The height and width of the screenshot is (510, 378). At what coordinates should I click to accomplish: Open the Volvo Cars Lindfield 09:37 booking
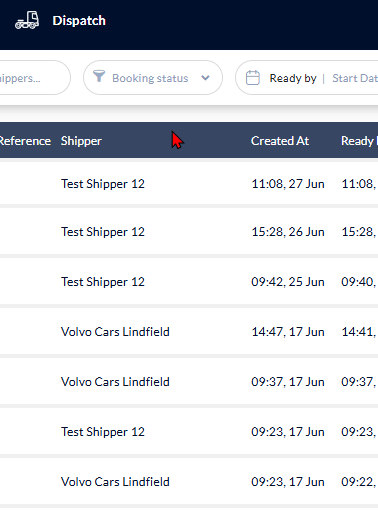189,382
